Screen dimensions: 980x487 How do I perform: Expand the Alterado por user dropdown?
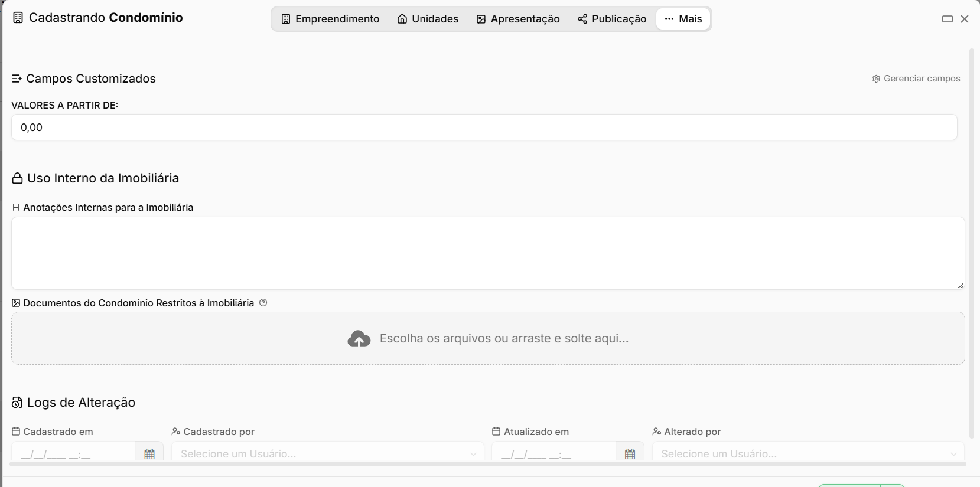(x=808, y=453)
